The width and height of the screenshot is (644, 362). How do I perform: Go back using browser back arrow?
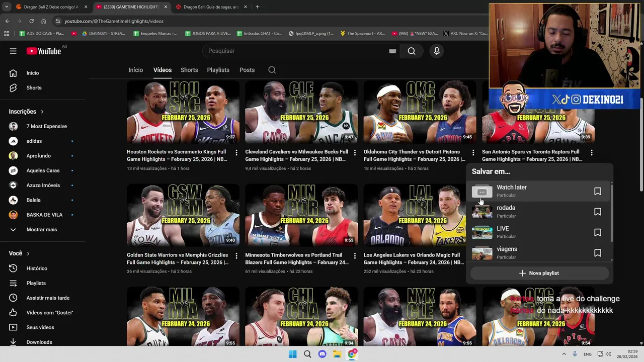(7, 21)
